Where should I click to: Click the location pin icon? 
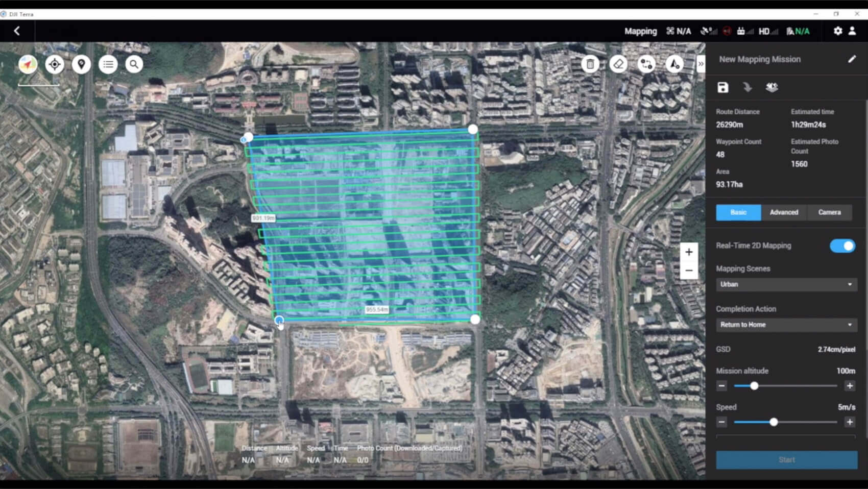point(81,64)
